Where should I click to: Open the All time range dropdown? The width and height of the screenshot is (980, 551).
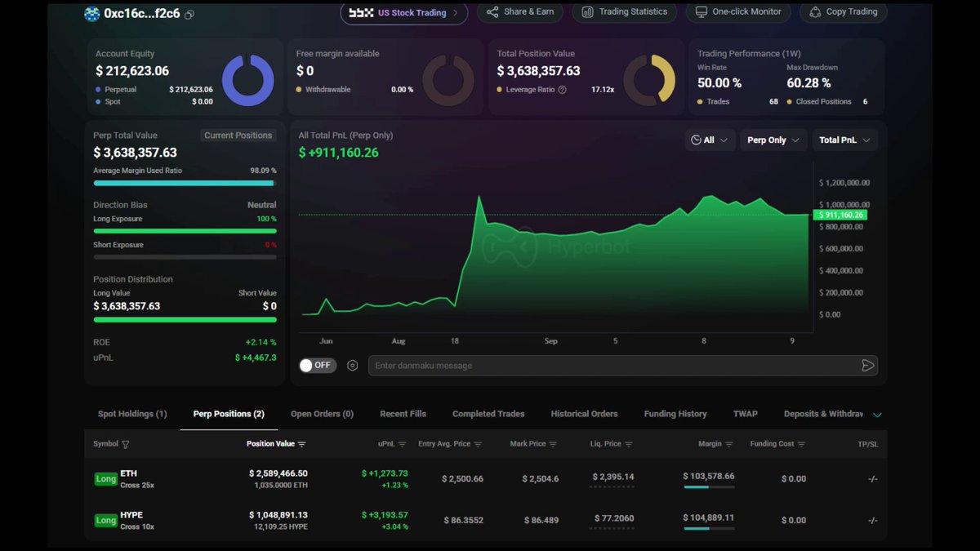pos(710,140)
